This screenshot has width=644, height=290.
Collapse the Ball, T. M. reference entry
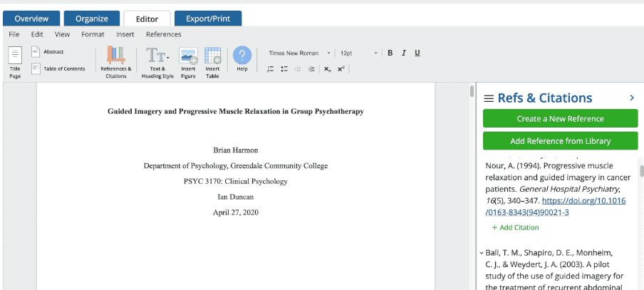(x=482, y=253)
